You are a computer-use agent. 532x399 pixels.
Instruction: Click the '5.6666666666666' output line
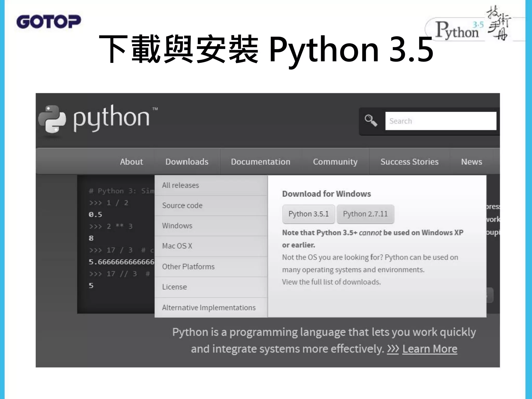tap(121, 262)
